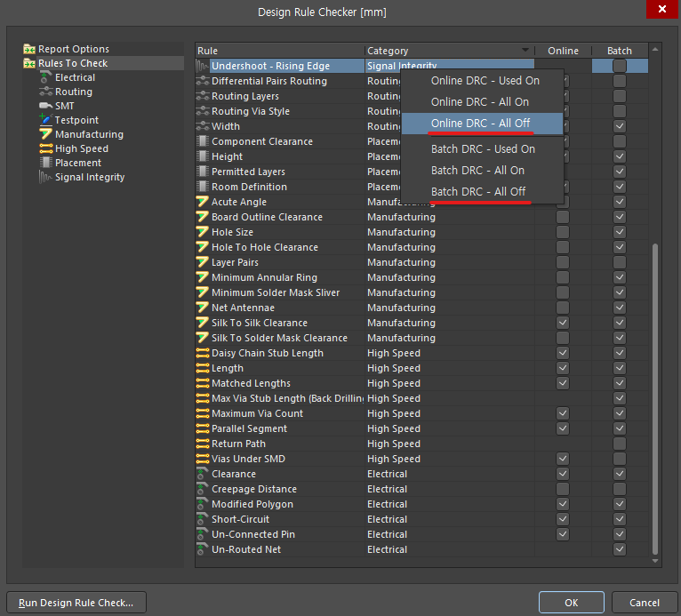Enable Batch check for Vias Under SMD

[620, 459]
